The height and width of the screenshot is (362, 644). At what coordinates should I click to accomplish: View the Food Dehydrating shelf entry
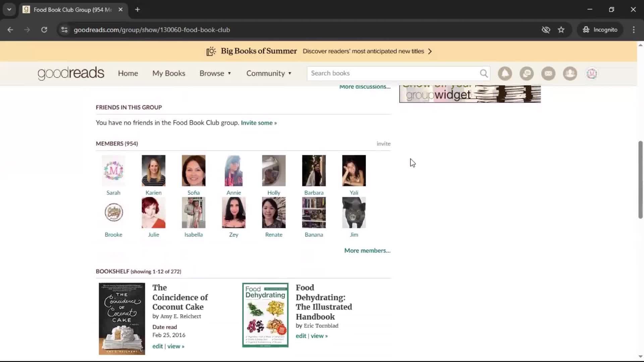pos(319,336)
